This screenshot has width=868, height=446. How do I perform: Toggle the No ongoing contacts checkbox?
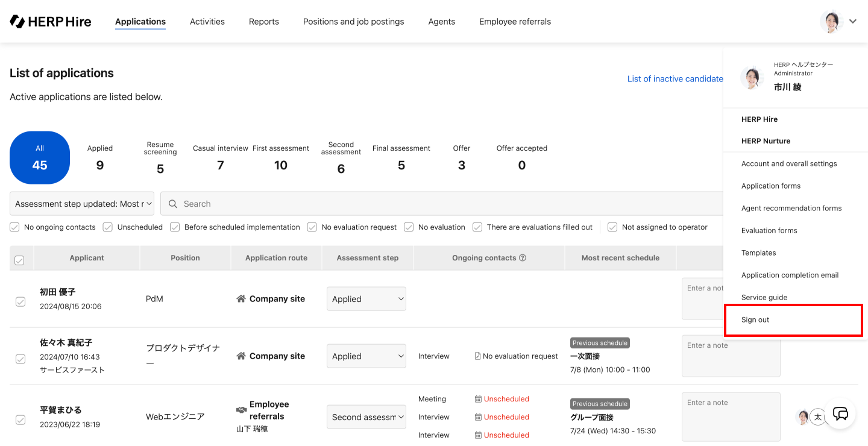pos(14,227)
